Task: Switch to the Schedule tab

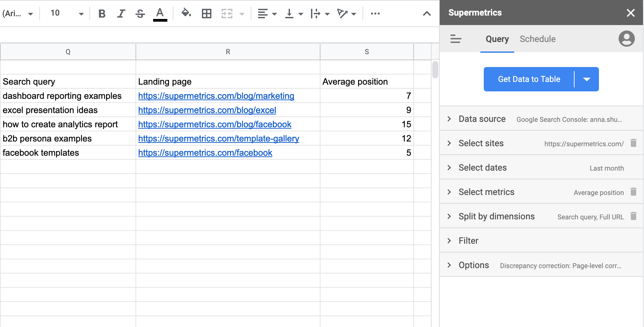Action: [x=538, y=39]
